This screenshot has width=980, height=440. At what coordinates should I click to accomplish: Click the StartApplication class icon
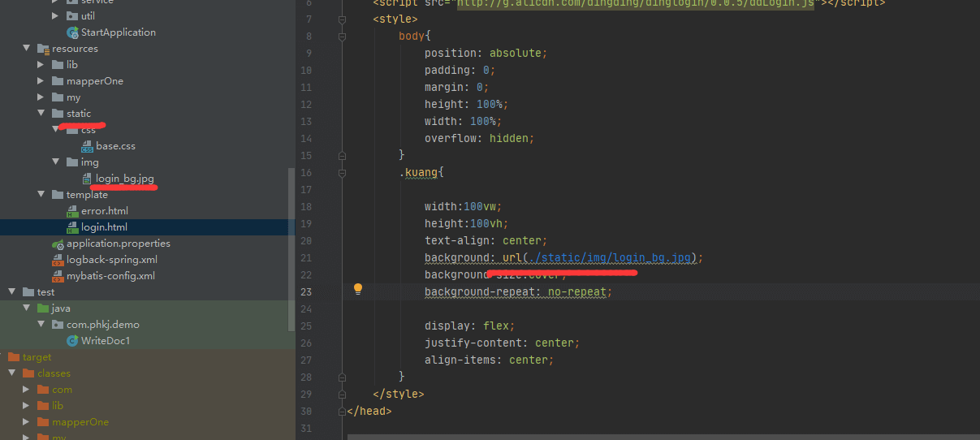click(x=72, y=32)
